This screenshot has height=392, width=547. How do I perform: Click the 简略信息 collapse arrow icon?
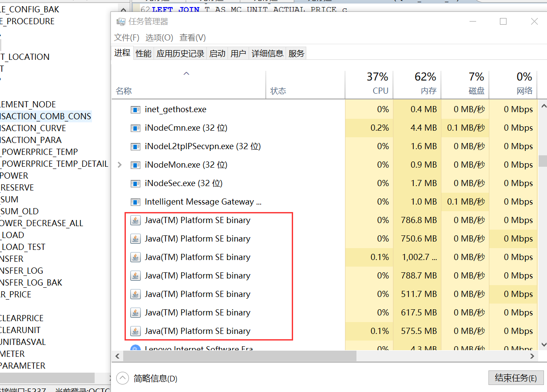click(x=122, y=378)
